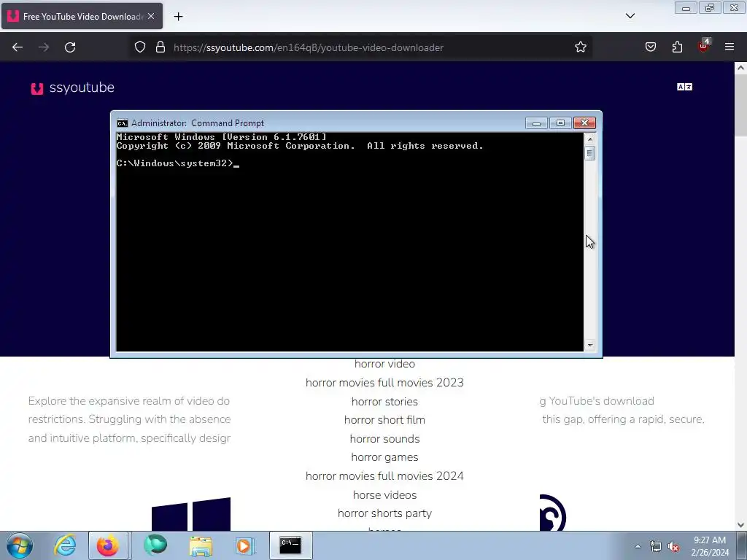Image resolution: width=747 pixels, height=560 pixels.
Task: Open network status tray icon
Action: click(656, 546)
